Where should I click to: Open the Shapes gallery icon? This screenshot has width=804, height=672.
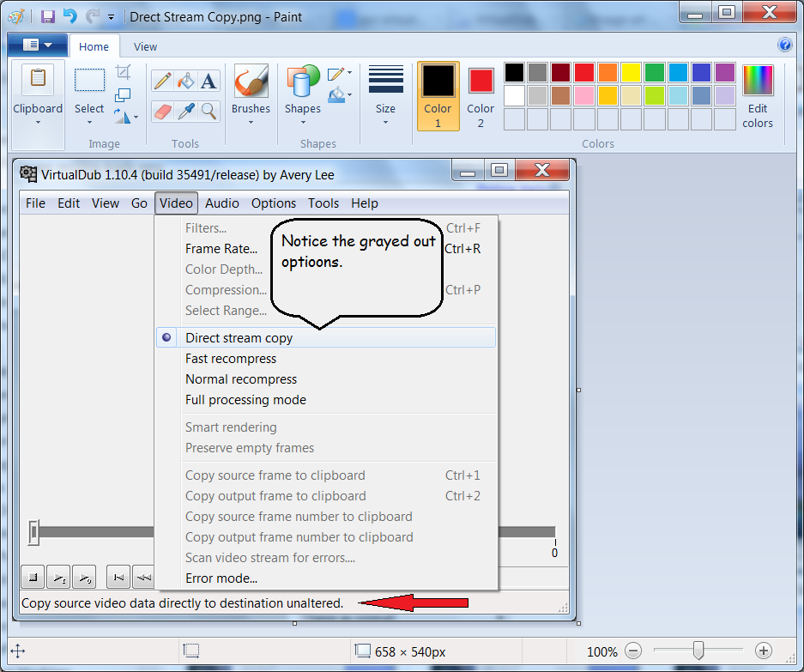[x=303, y=81]
